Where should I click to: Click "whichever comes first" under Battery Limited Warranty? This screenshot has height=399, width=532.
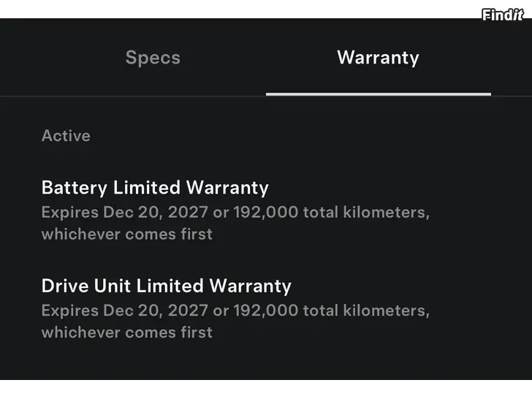(127, 235)
